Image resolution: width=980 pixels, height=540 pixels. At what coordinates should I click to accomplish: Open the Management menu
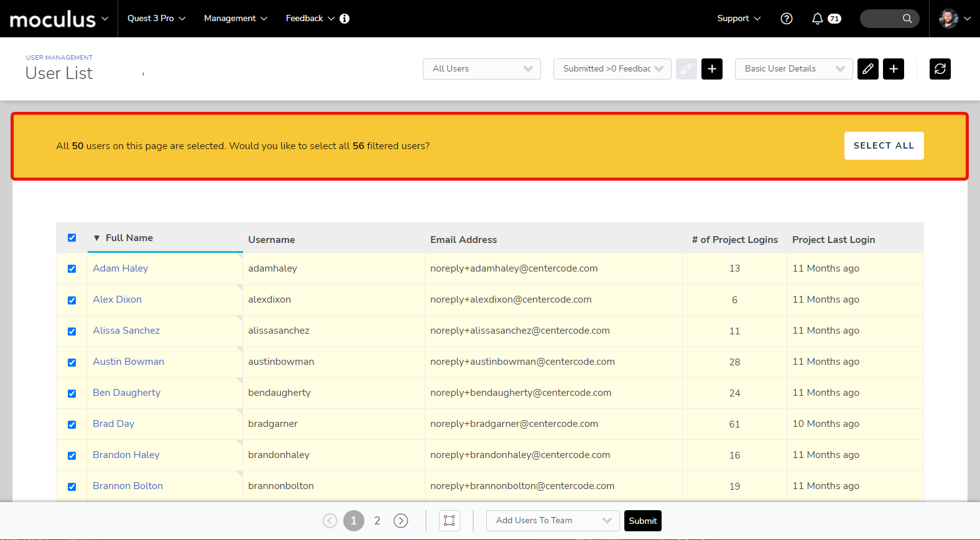[x=235, y=19]
